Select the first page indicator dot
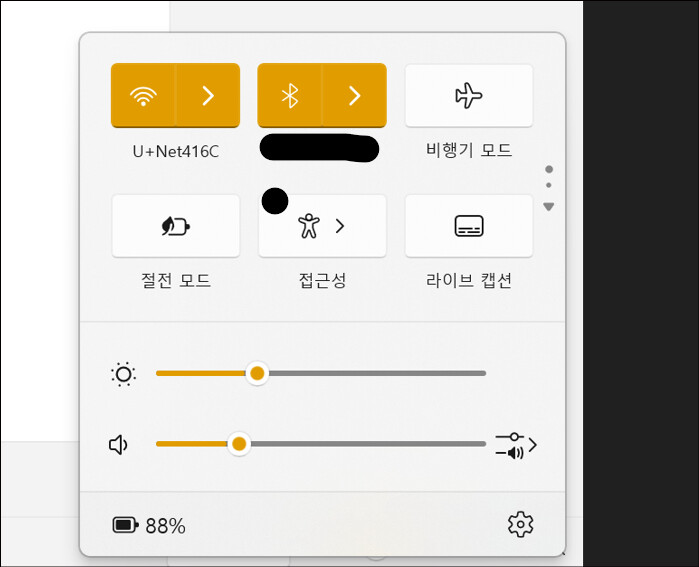 tap(549, 169)
